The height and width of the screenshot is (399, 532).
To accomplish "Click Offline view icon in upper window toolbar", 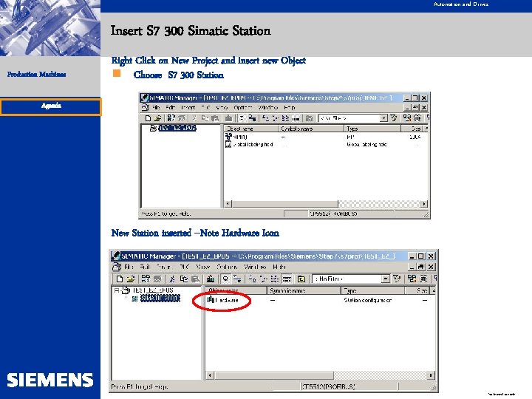I will tap(252, 118).
